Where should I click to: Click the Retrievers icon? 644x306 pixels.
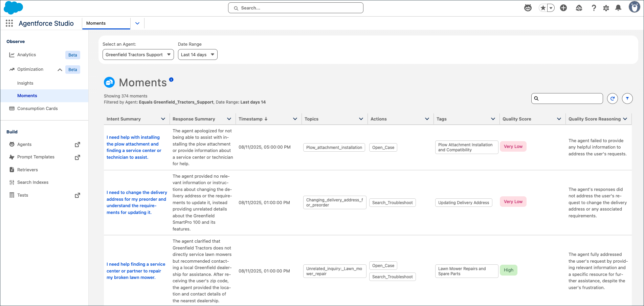click(x=12, y=170)
